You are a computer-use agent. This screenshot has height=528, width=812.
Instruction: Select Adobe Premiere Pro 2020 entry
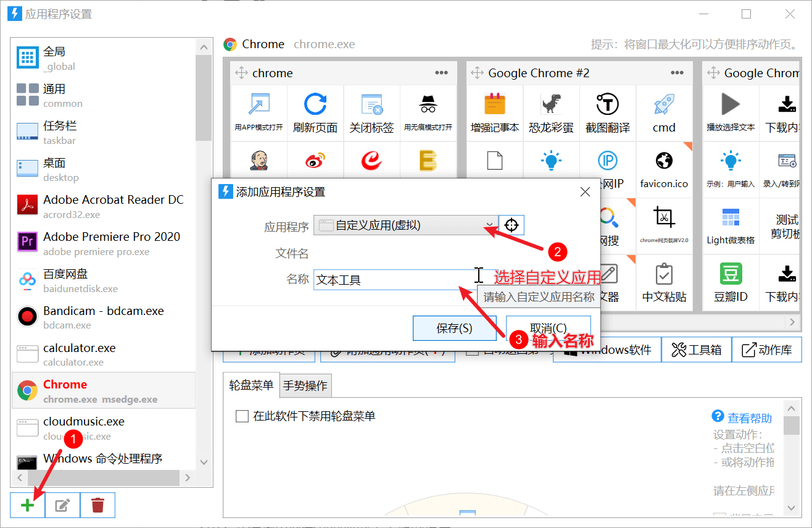click(104, 243)
